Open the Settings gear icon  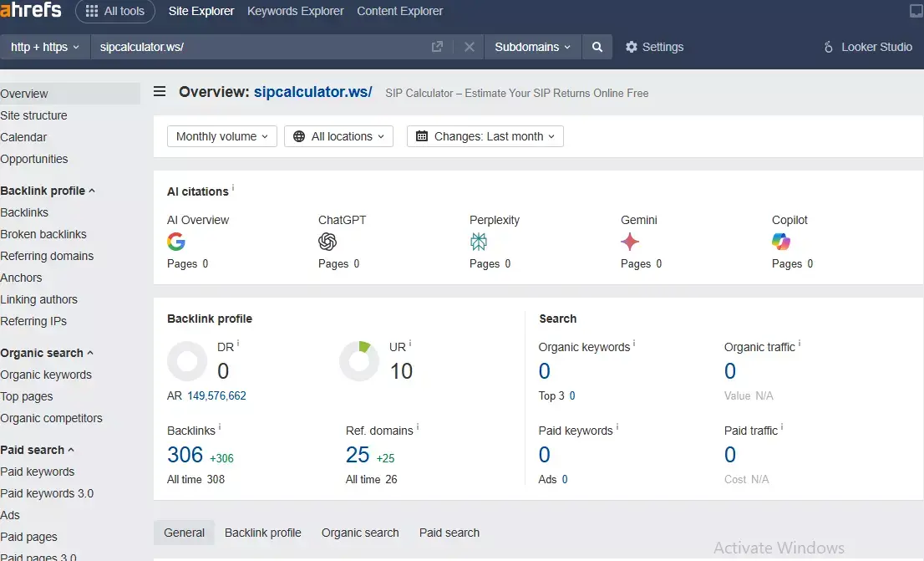click(x=632, y=47)
